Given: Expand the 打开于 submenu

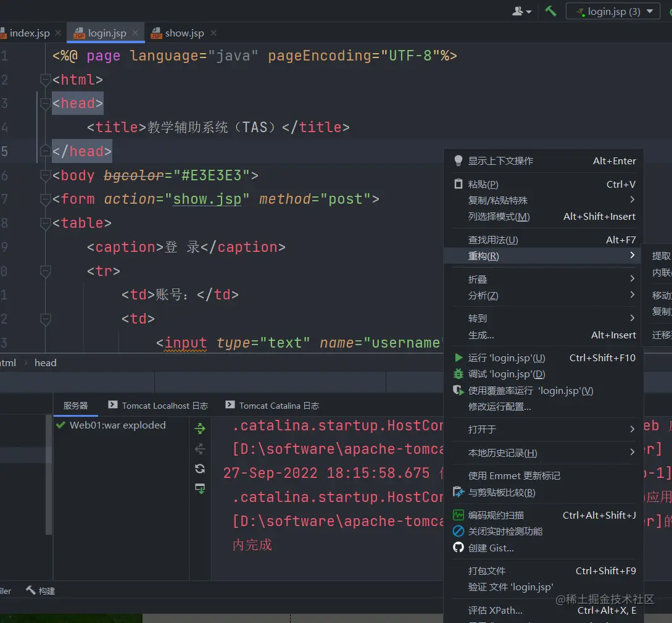Looking at the screenshot, I should click(x=544, y=429).
